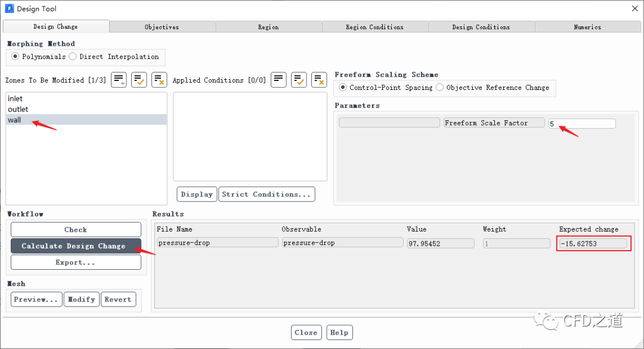Click deselect-all icon for Zones To Be Modified
This screenshot has height=349, width=644.
pos(159,80)
